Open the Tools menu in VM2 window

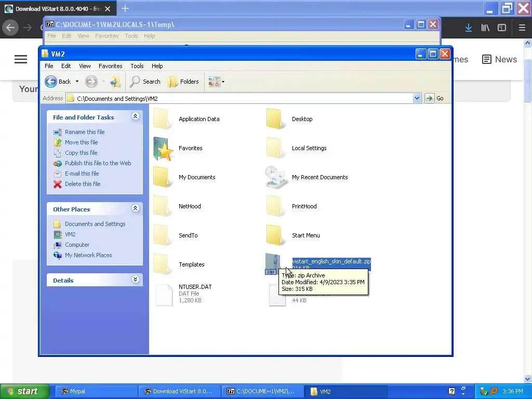coord(137,66)
